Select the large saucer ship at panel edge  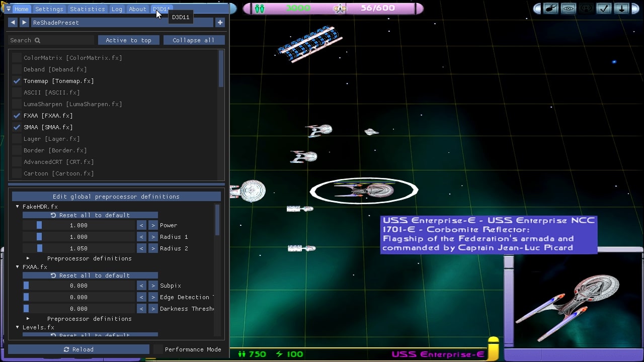[x=248, y=191]
